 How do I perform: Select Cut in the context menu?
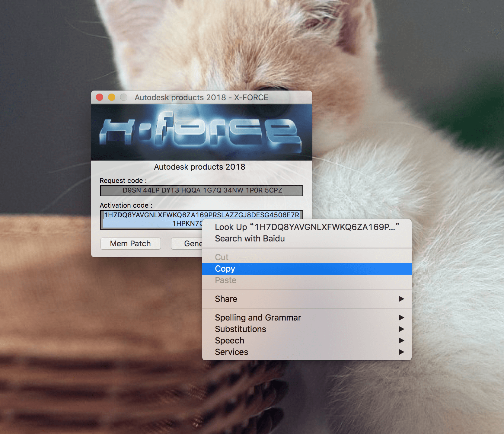307,257
